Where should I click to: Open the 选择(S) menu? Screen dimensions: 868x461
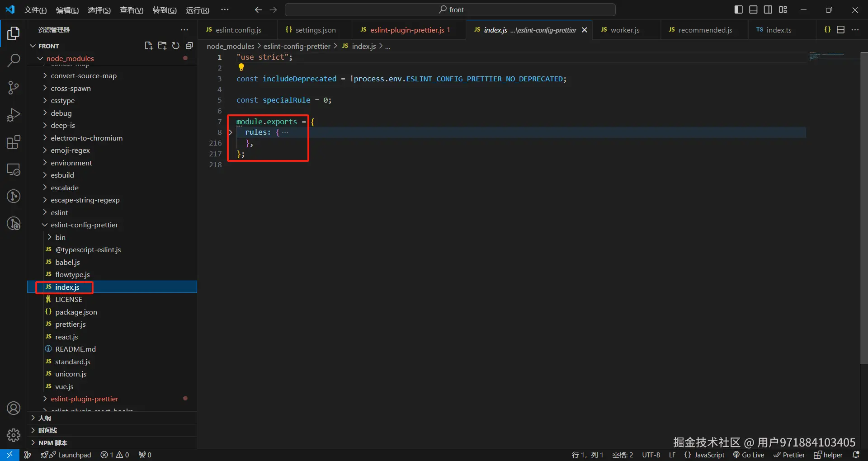coord(99,10)
